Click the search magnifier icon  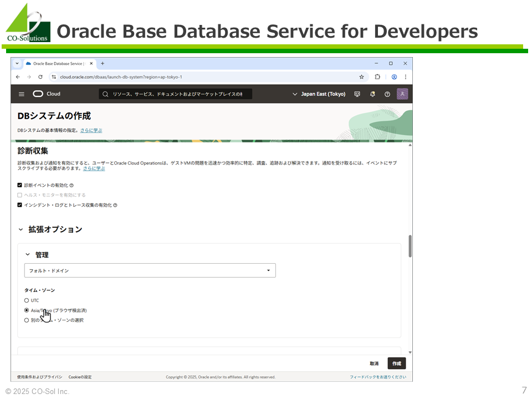point(105,94)
